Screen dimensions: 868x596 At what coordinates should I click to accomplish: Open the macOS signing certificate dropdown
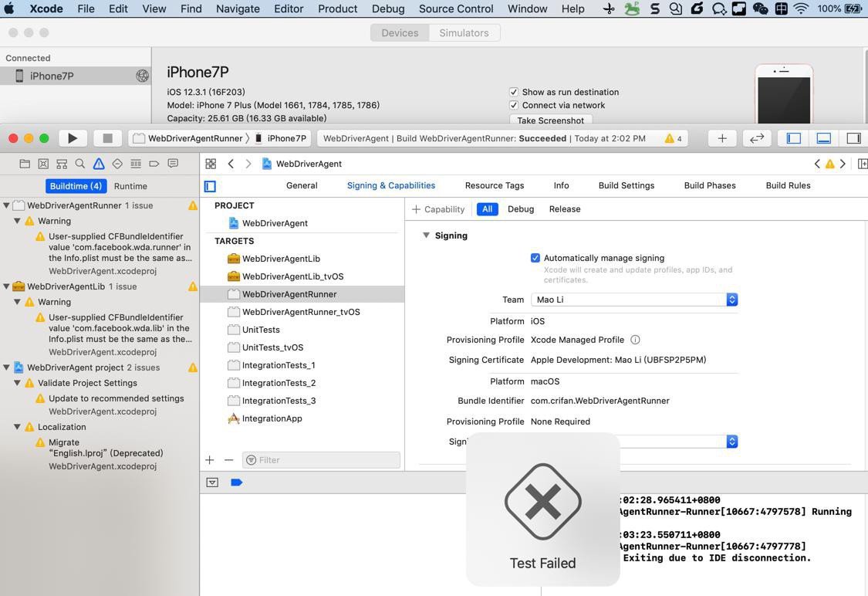678,442
